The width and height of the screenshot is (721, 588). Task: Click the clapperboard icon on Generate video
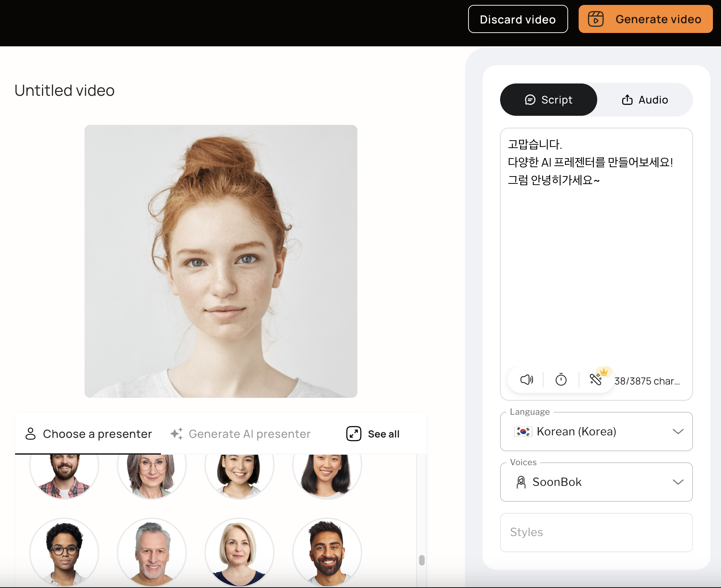pos(595,19)
